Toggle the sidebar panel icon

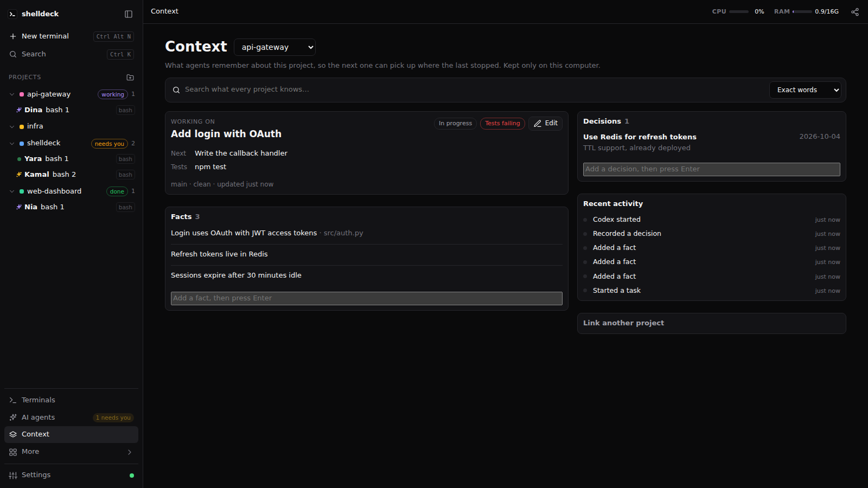[129, 14]
